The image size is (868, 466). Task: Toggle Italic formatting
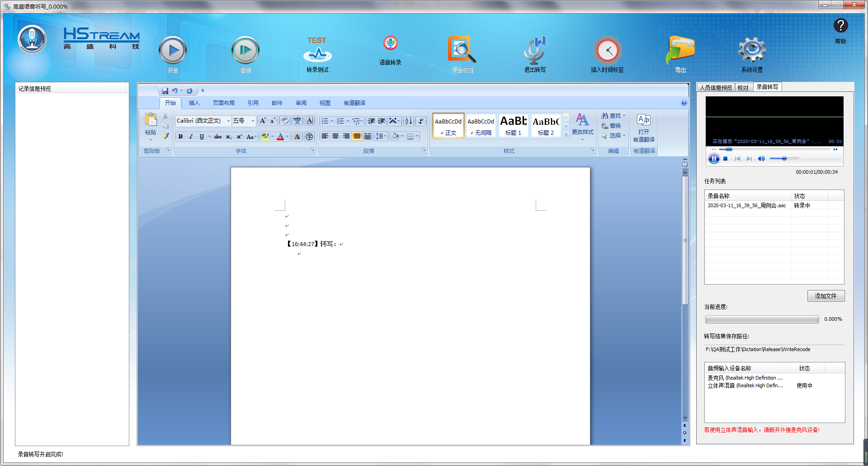point(191,137)
